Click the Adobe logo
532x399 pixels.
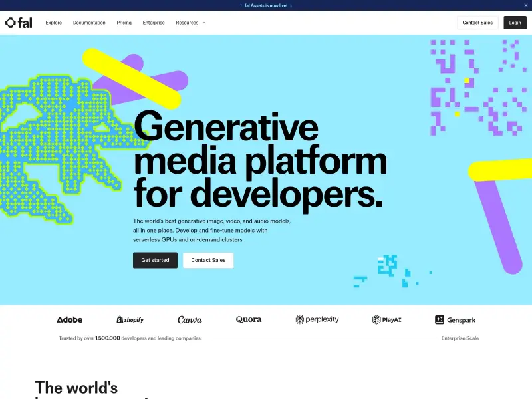[69, 320]
